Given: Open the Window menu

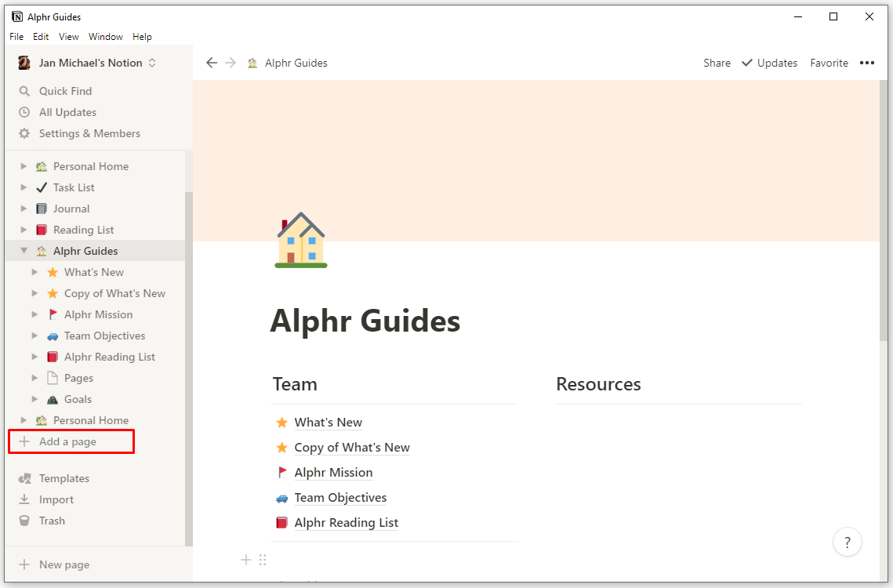Looking at the screenshot, I should pos(105,37).
